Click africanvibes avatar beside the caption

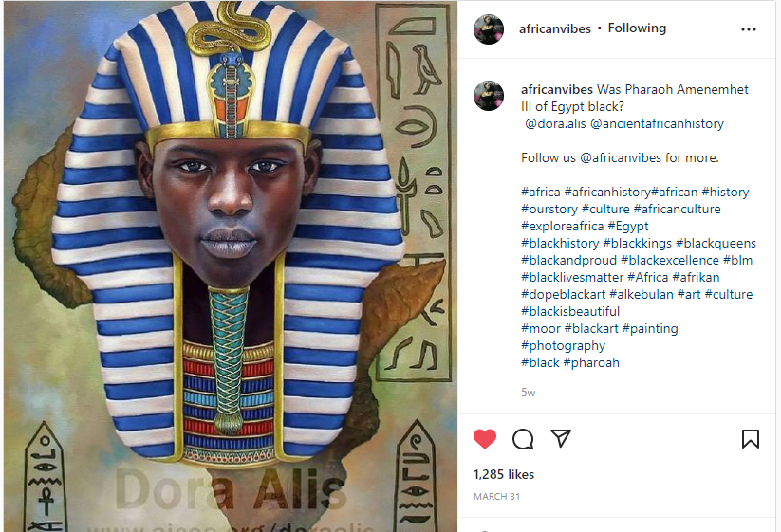pos(489,96)
